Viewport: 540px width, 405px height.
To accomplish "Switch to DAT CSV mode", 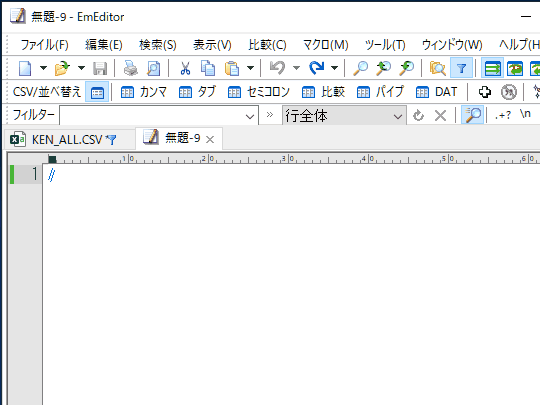I will [436, 92].
